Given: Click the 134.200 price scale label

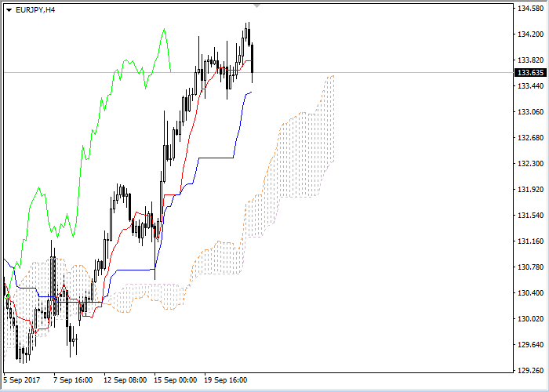Looking at the screenshot, I should 530,34.
